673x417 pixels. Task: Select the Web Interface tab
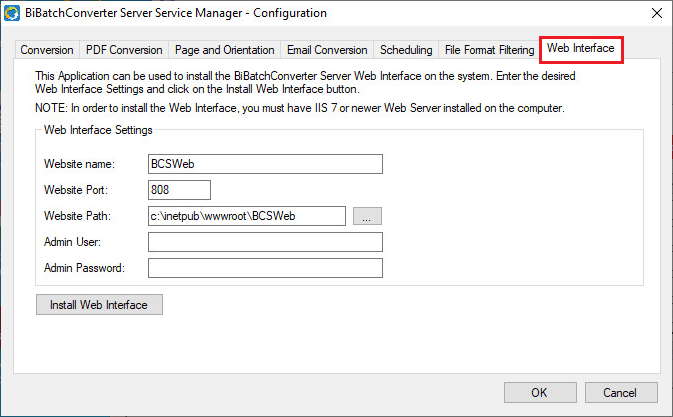tap(581, 49)
